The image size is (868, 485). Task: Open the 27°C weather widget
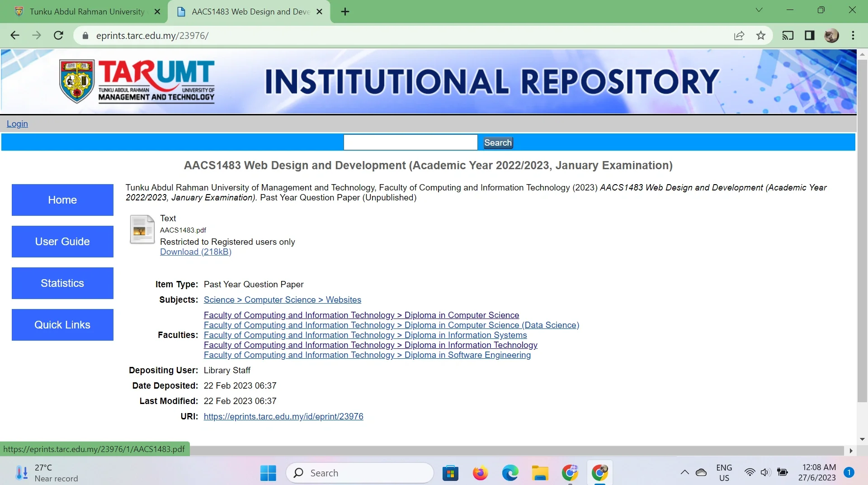coord(46,473)
